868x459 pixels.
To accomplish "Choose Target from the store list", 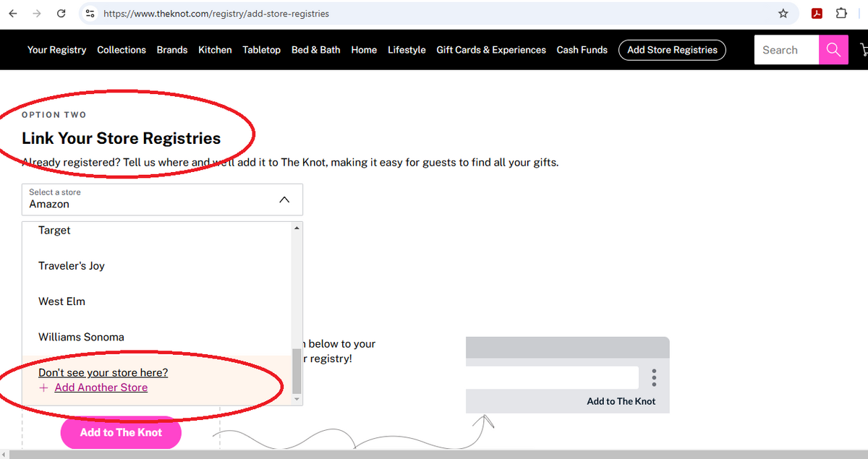I will [x=156, y=230].
